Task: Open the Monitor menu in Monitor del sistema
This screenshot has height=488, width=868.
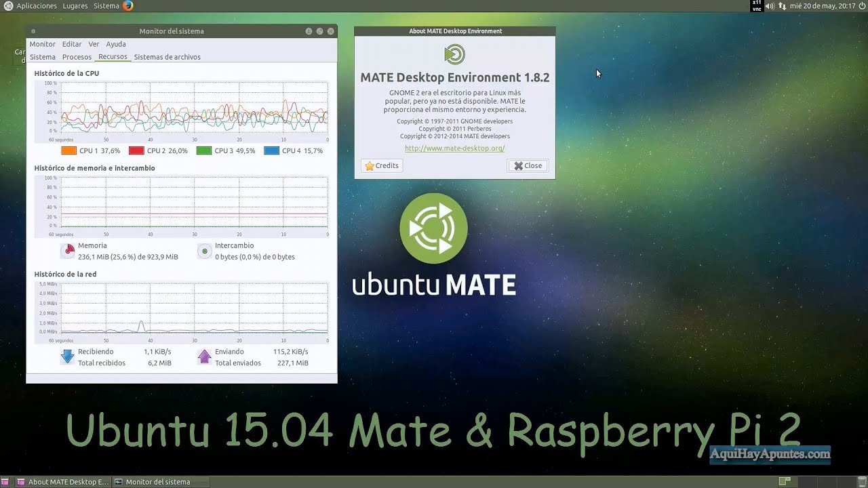Action: pyautogui.click(x=42, y=44)
